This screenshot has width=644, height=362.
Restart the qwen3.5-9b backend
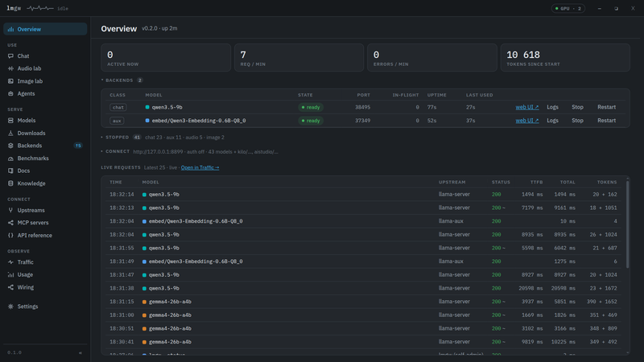click(x=607, y=107)
